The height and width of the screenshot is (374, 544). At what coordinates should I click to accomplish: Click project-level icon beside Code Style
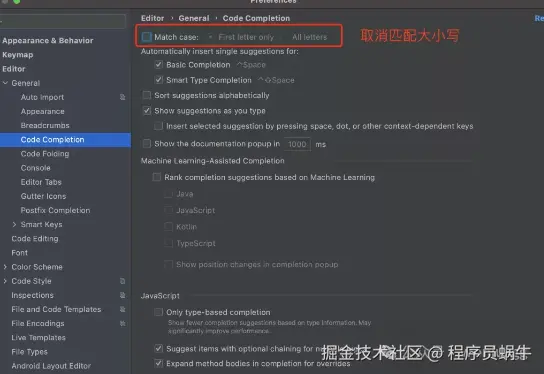(122, 281)
